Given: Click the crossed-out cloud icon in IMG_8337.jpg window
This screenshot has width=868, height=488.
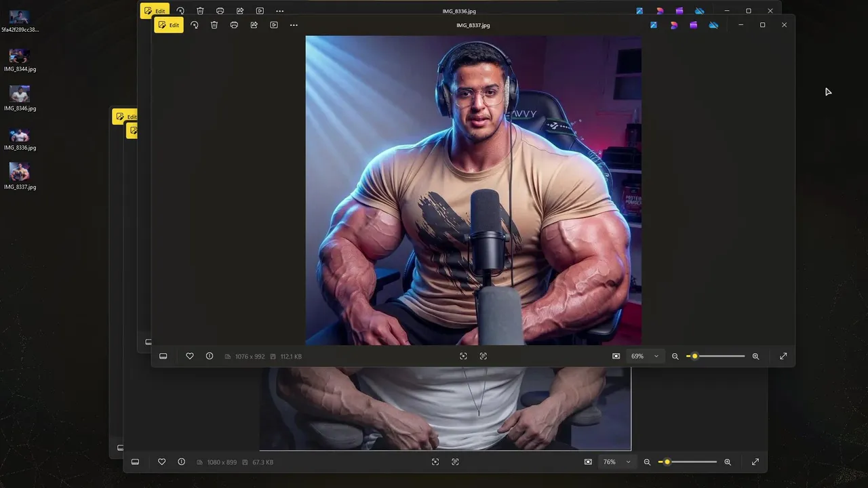Looking at the screenshot, I should coord(713,25).
